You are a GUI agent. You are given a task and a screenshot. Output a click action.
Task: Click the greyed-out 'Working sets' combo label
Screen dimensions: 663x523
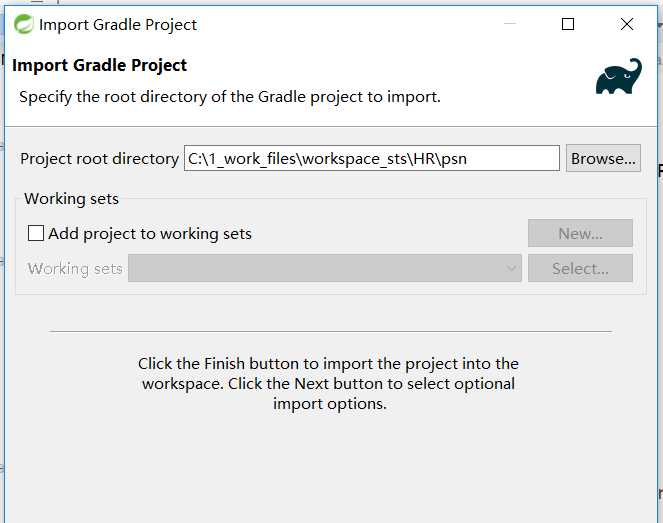(x=75, y=269)
